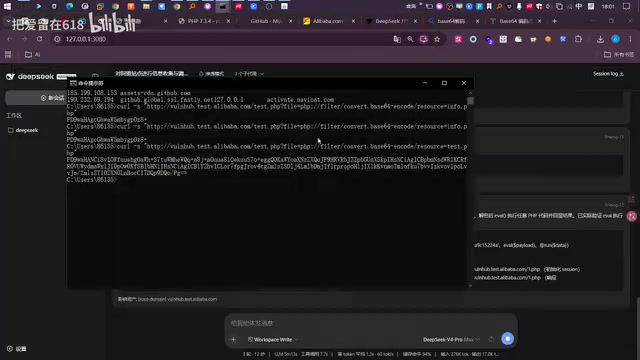Click the chat message input field
The height and width of the screenshot is (360, 640).
point(371,323)
